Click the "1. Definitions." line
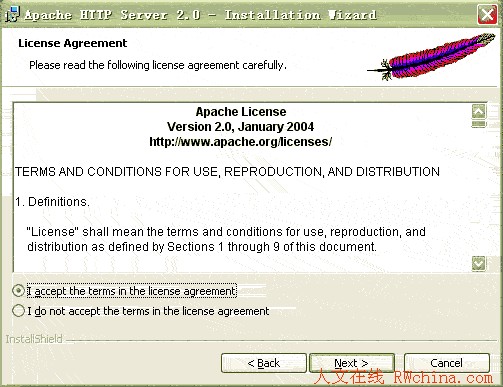The height and width of the screenshot is (387, 503). click(x=52, y=202)
